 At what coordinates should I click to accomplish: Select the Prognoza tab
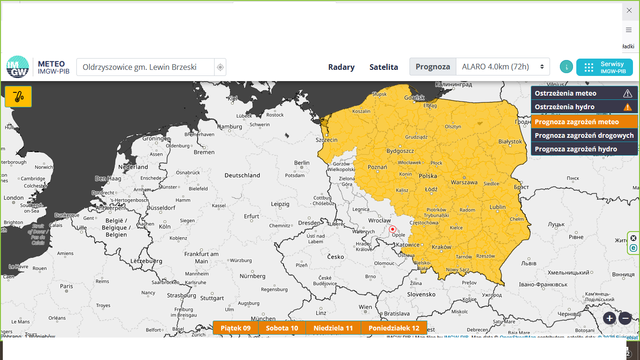(x=433, y=67)
